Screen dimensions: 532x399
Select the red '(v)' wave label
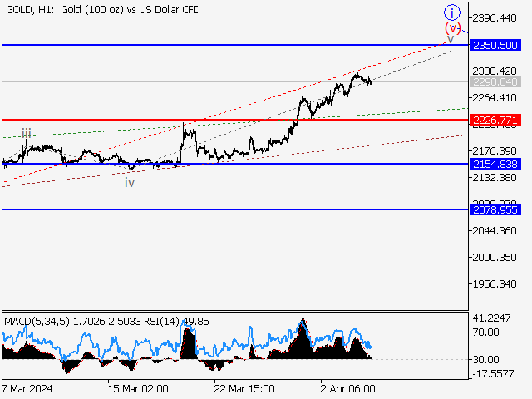pos(453,27)
